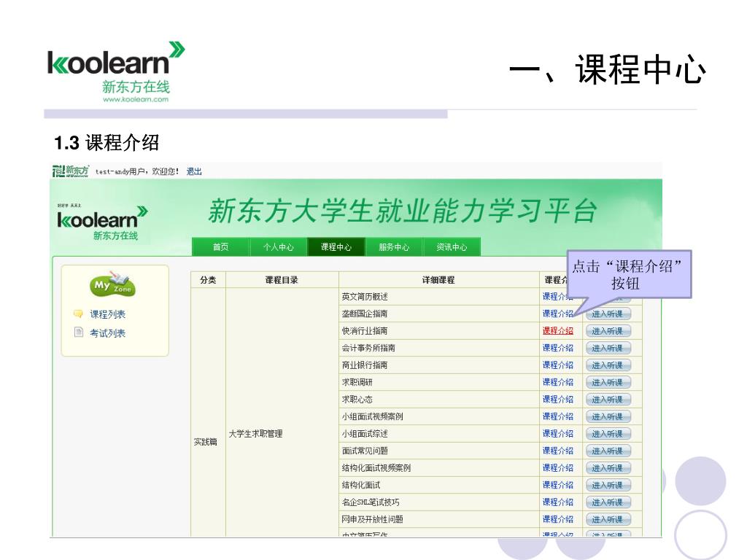
Task: Open the 资讯中心 tab
Action: click(452, 246)
